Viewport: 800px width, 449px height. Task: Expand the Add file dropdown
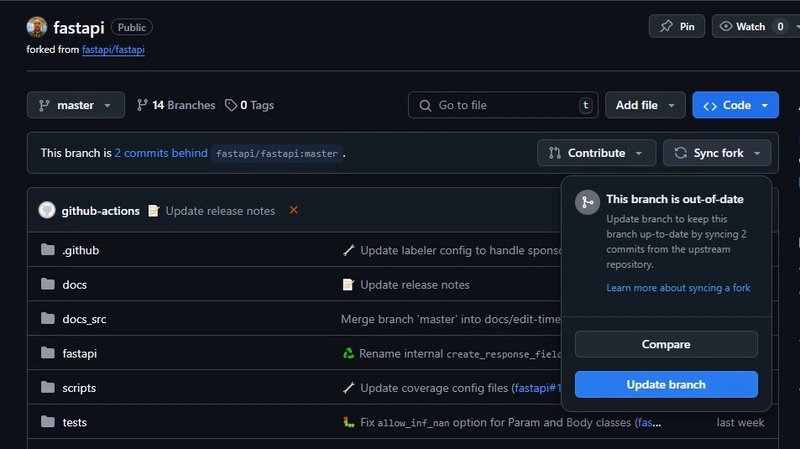point(645,105)
